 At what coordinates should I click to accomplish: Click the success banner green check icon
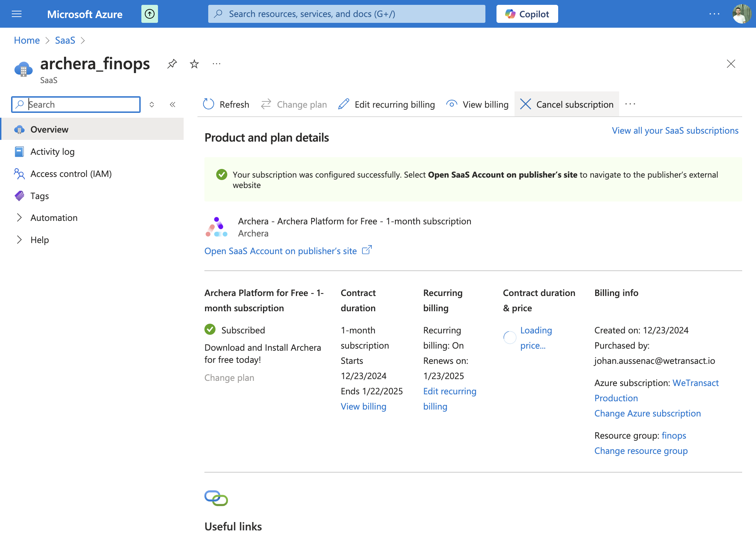point(222,174)
